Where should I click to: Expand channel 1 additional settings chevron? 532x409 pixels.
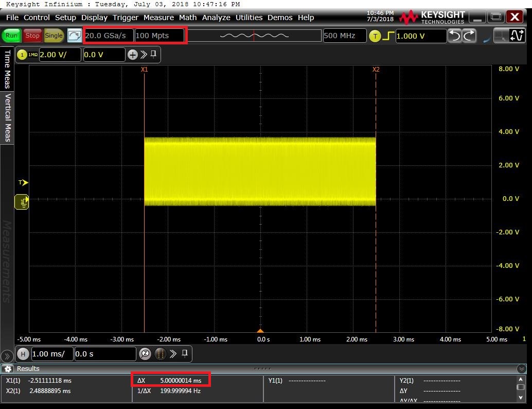144,55
